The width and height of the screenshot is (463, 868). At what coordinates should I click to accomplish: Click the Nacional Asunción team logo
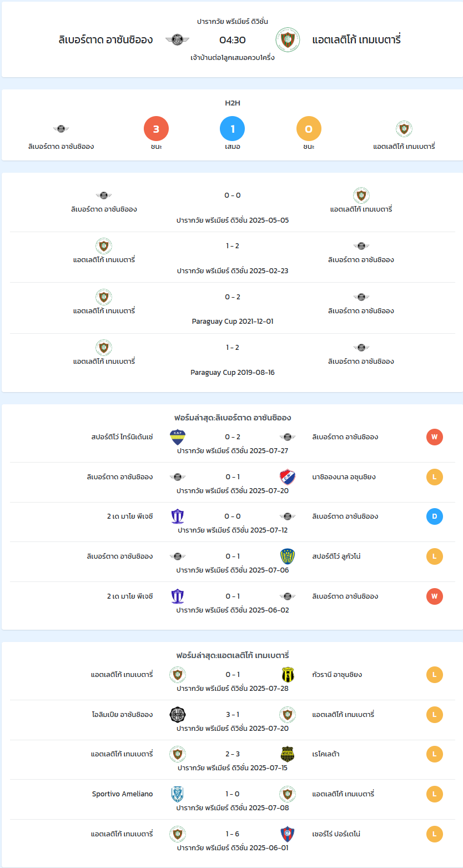[x=288, y=477]
